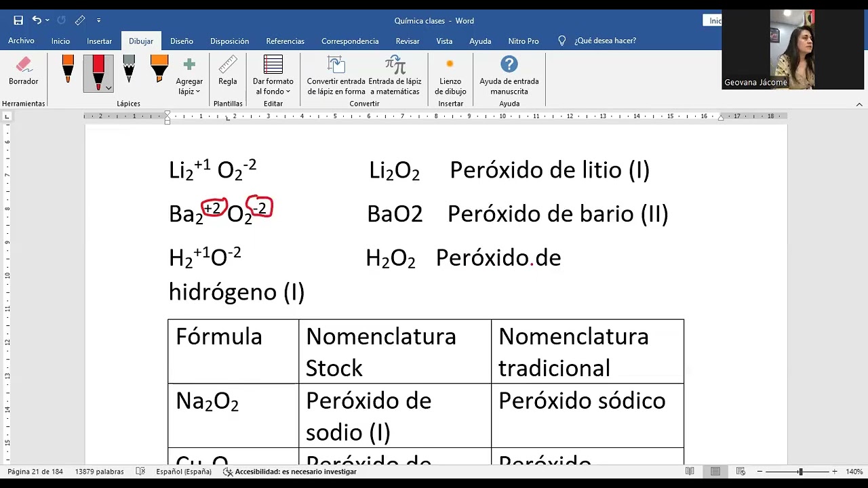Click the 'Nomenclatura tradicional' header cell

[x=587, y=352]
